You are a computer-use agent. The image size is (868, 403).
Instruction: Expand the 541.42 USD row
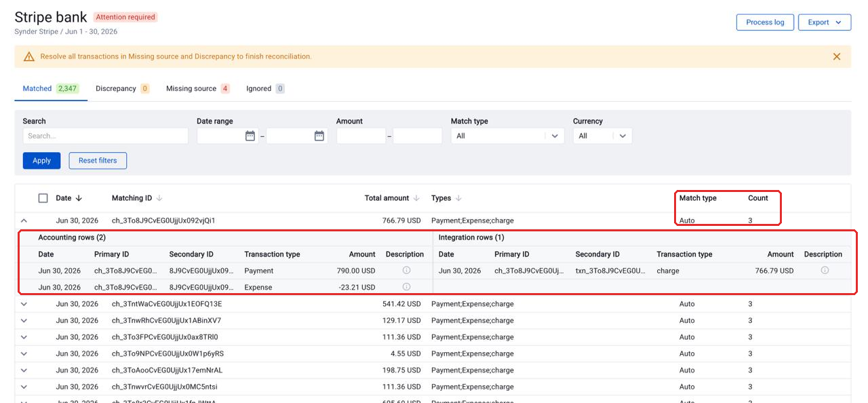(24, 304)
